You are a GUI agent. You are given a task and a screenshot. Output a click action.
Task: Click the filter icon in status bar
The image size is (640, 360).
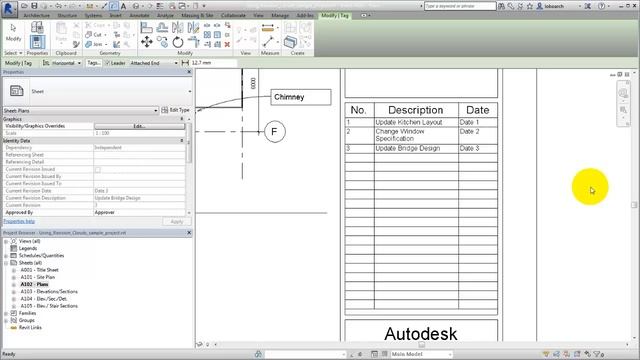tap(597, 354)
